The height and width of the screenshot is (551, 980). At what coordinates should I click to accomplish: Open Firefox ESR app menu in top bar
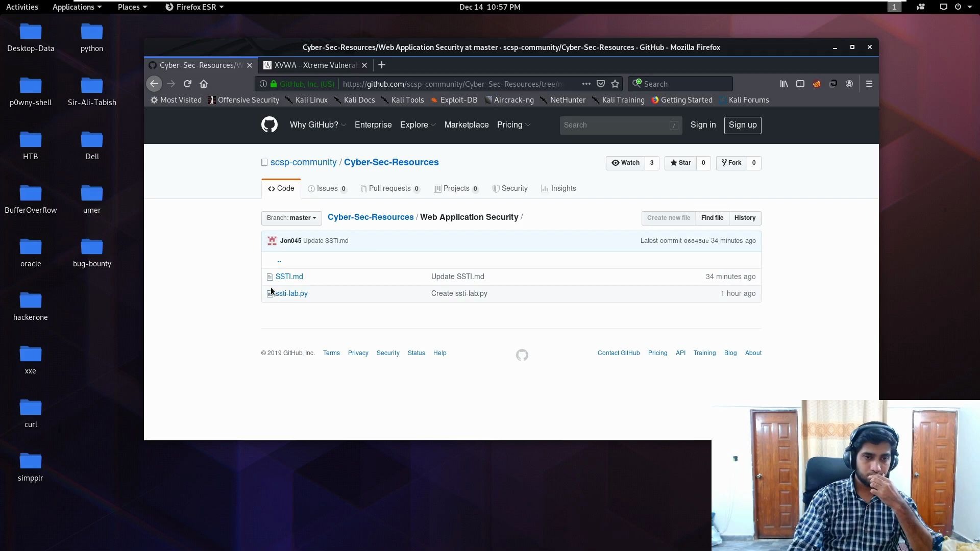194,7
